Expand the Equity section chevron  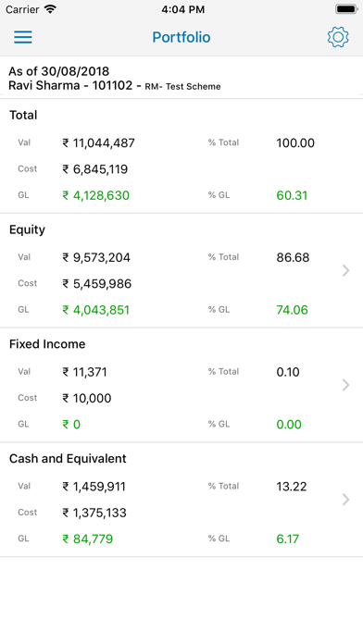point(345,270)
